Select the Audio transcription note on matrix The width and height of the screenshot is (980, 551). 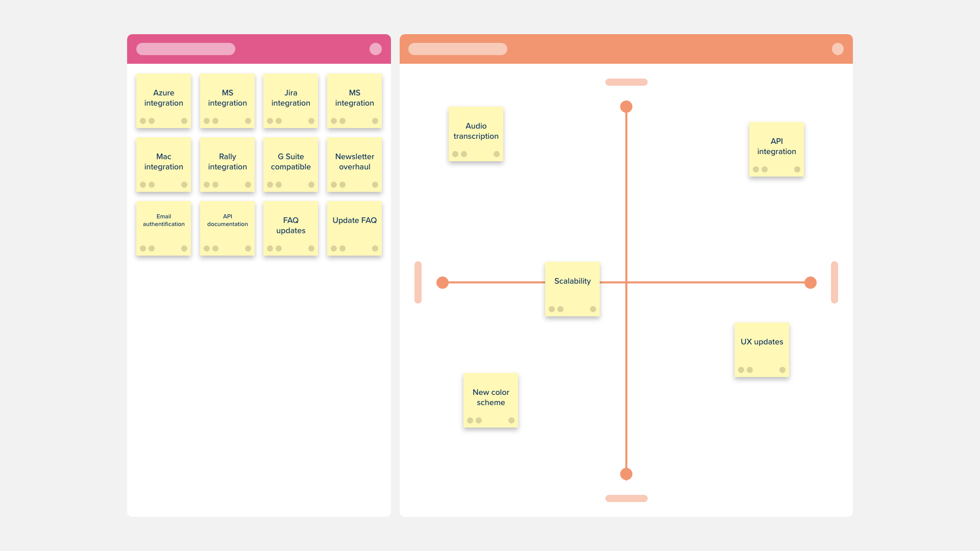[476, 134]
